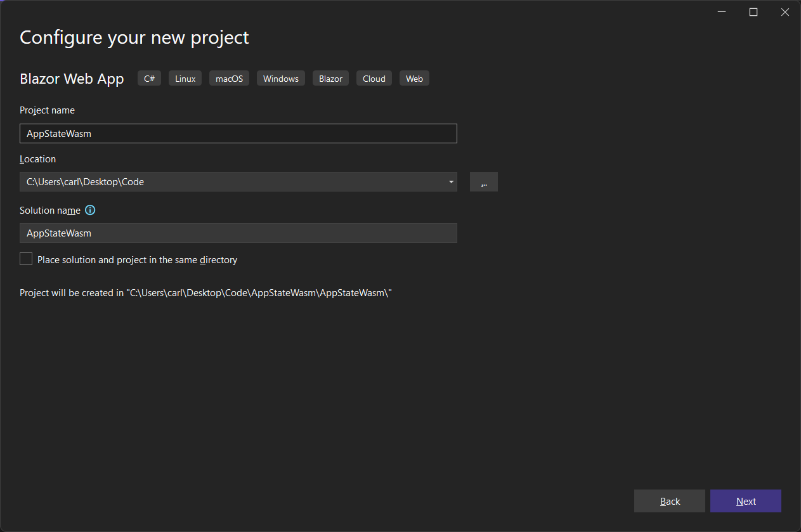Click the Blazor Web App heading

pyautogui.click(x=72, y=79)
